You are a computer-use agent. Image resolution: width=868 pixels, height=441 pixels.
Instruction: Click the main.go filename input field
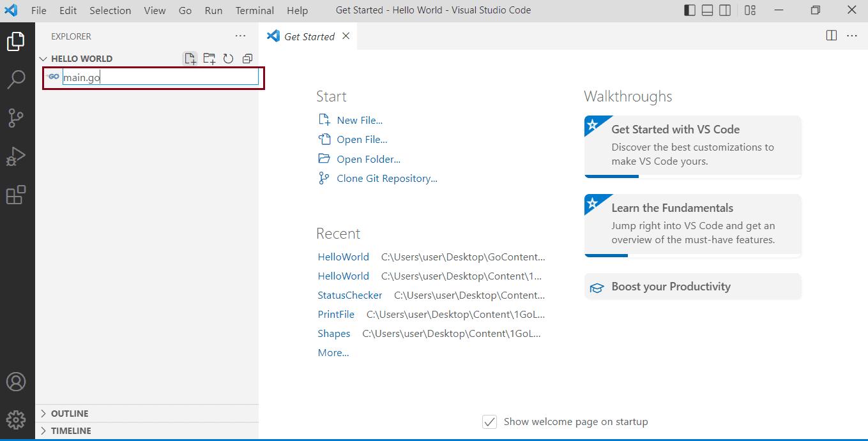160,77
